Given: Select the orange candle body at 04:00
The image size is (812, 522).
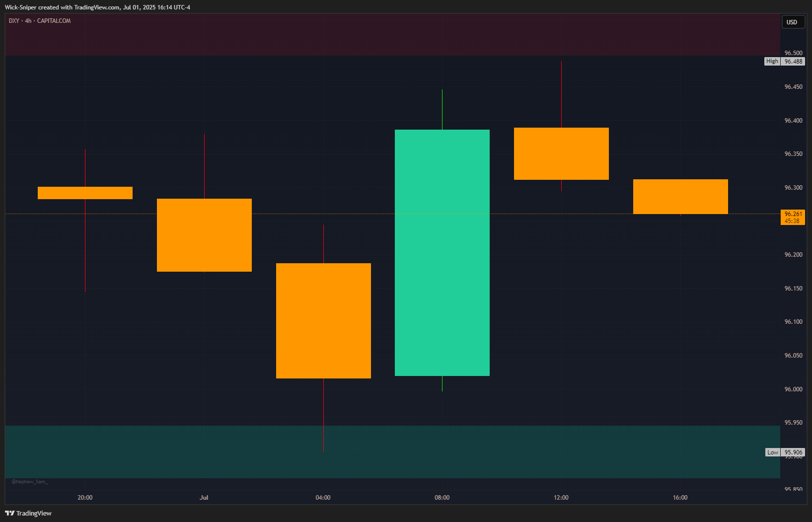Looking at the screenshot, I should [x=323, y=321].
